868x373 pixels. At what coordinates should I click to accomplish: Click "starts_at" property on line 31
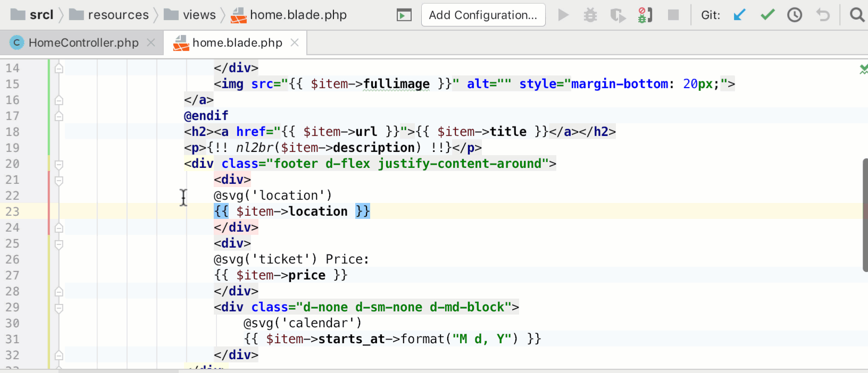pos(352,339)
